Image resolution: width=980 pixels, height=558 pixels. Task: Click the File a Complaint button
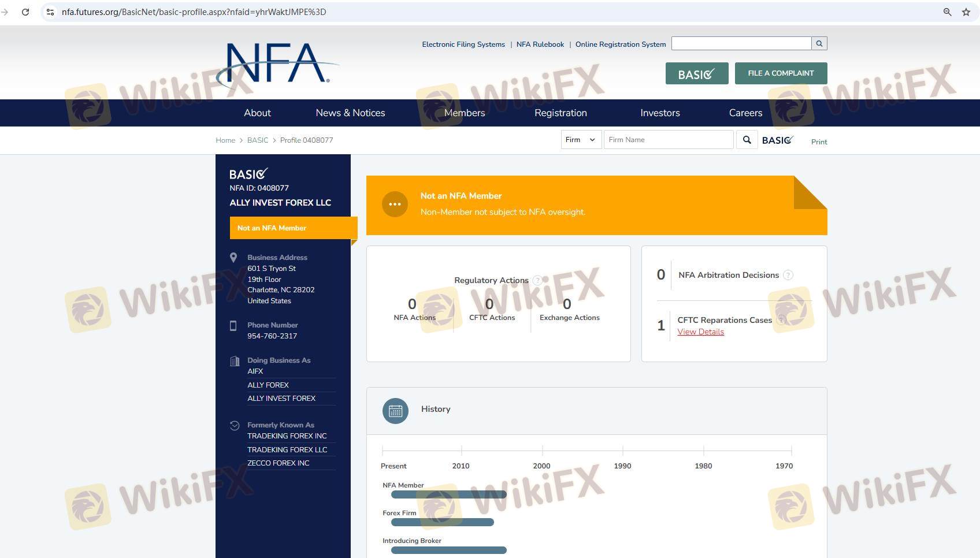pyautogui.click(x=781, y=73)
